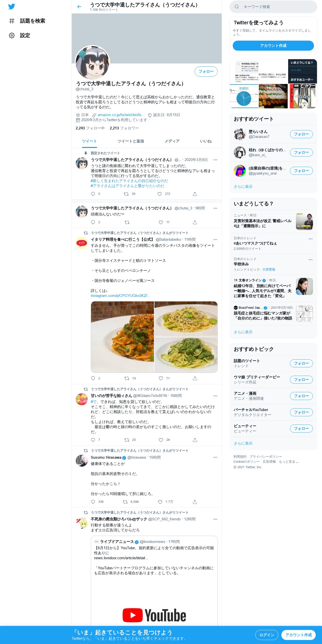
Task: Open more options for #あいつマスクつけてねぇ trend
Action: pyautogui.click(x=310, y=239)
